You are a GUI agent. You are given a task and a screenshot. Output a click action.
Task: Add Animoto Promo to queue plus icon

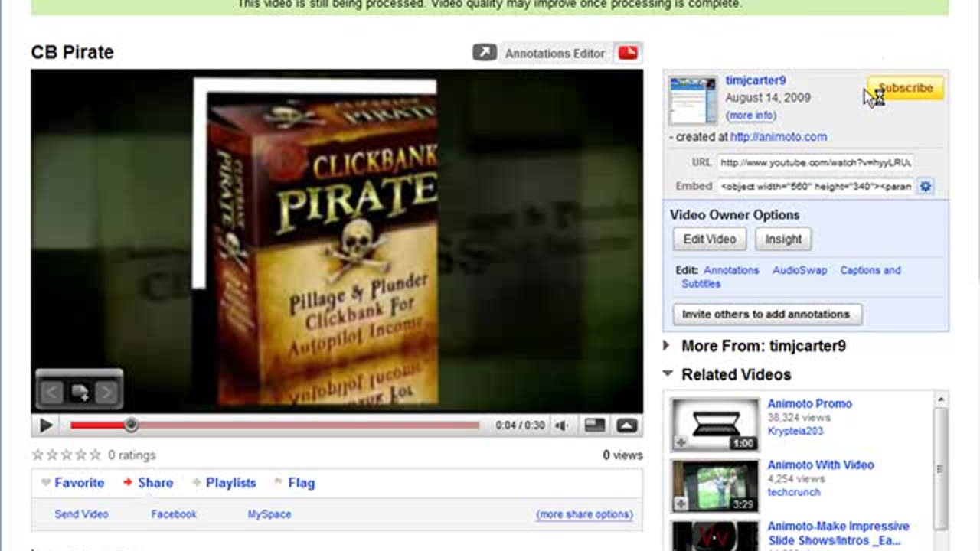[681, 442]
